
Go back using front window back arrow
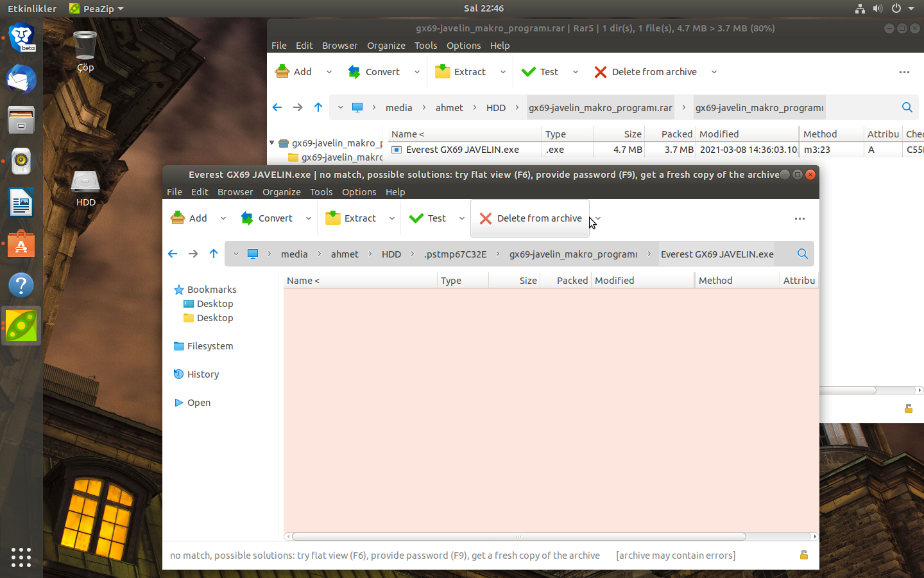(x=173, y=254)
